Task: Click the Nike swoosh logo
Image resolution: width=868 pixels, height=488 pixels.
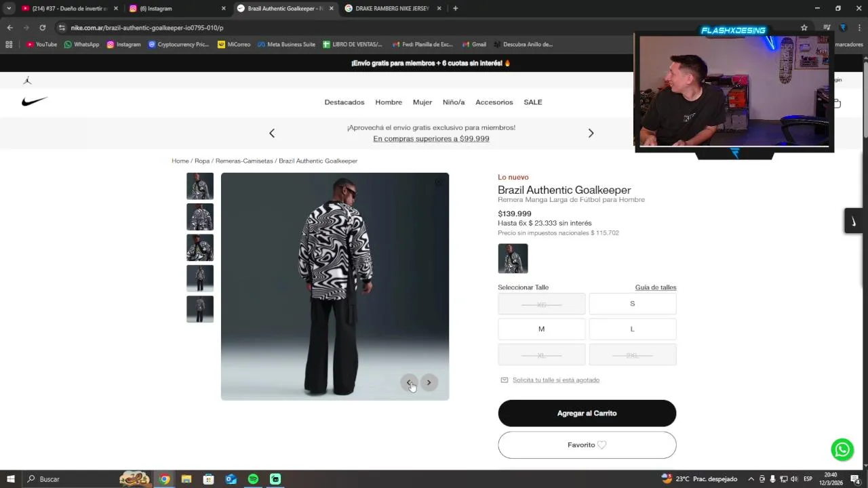Action: click(x=35, y=101)
